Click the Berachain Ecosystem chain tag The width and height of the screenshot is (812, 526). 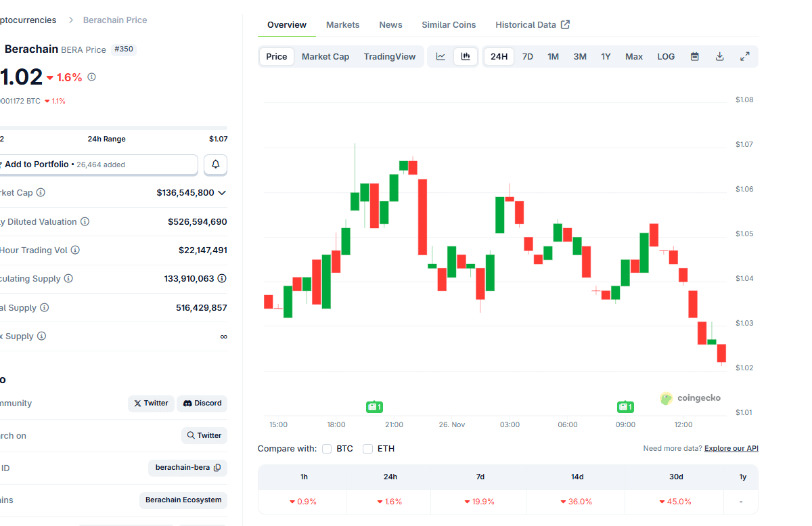click(183, 500)
